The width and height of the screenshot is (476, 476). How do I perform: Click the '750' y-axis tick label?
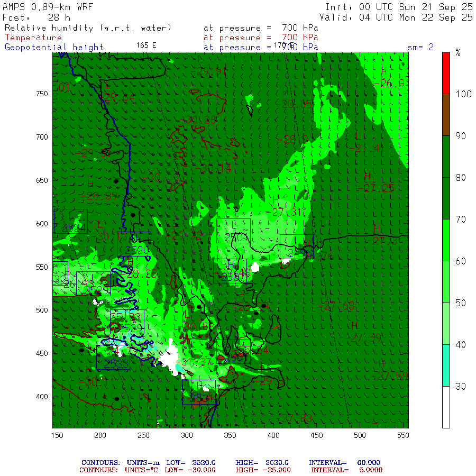pyautogui.click(x=42, y=94)
